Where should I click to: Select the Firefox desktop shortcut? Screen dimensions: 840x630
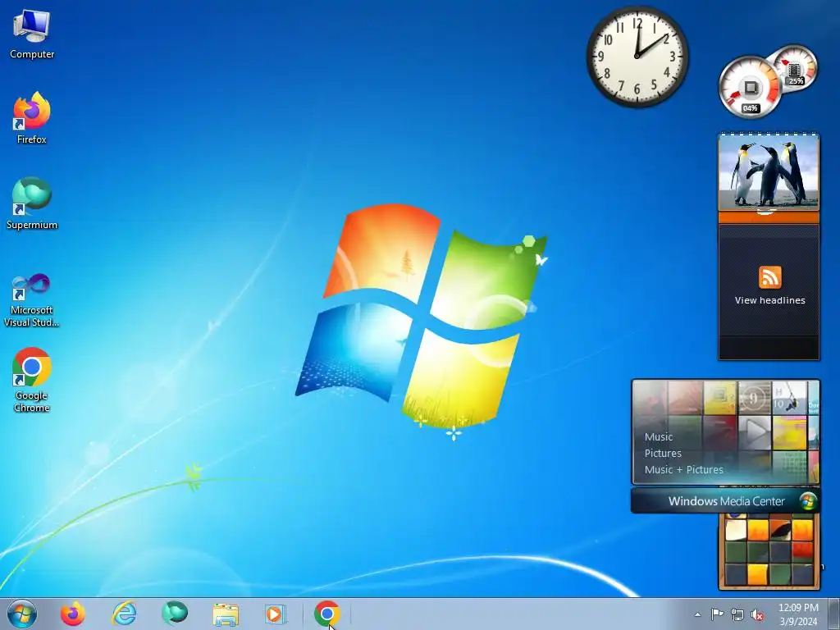point(32,118)
